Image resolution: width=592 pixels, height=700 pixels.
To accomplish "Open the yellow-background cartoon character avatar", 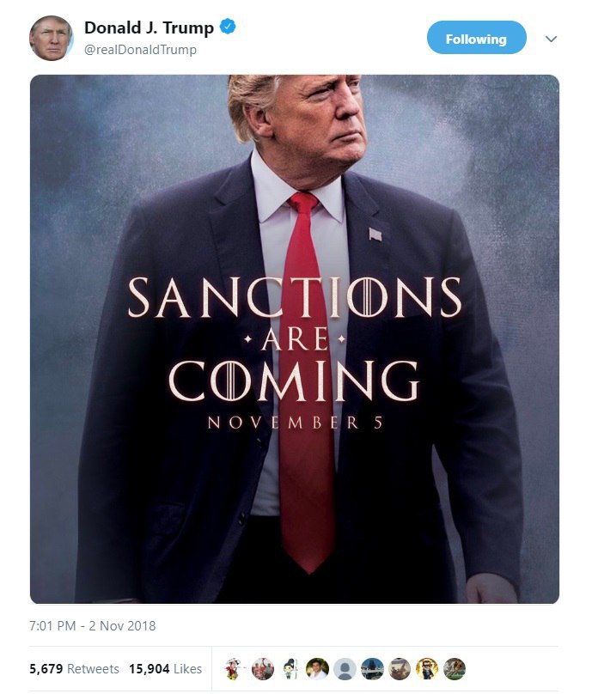I will (427, 669).
